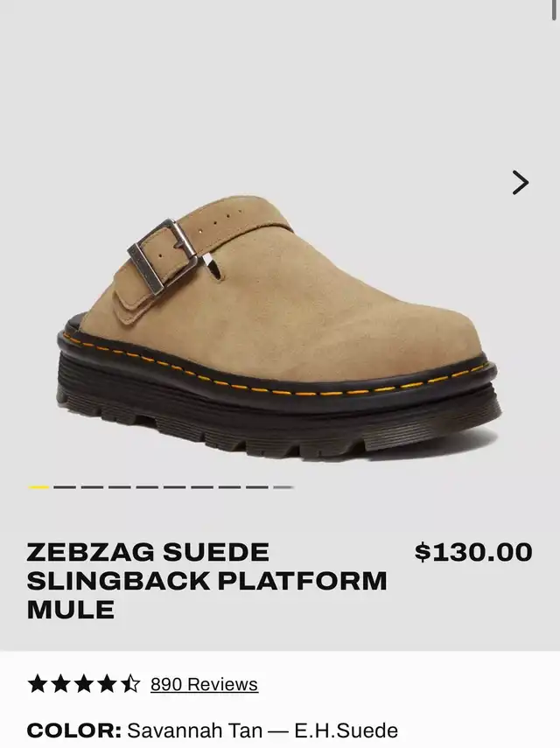Click the Savannah Tan color label
560x748 pixels.
point(213,731)
